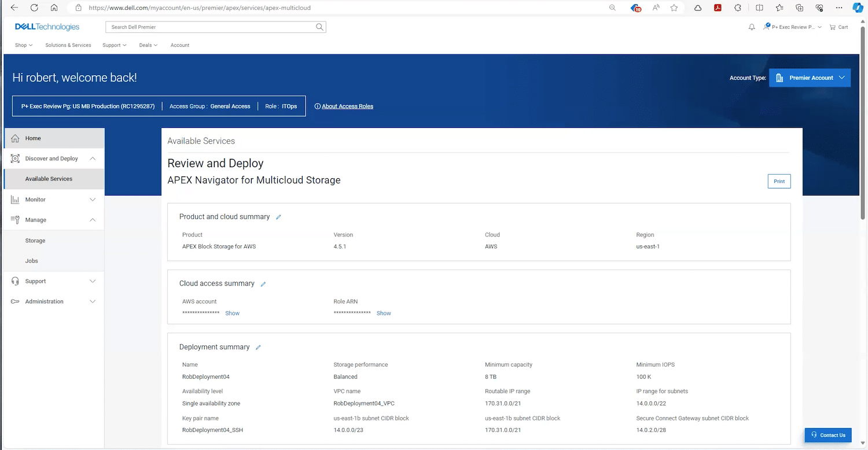This screenshot has width=868, height=450.
Task: Show the hidden AWS account value
Action: (x=232, y=313)
